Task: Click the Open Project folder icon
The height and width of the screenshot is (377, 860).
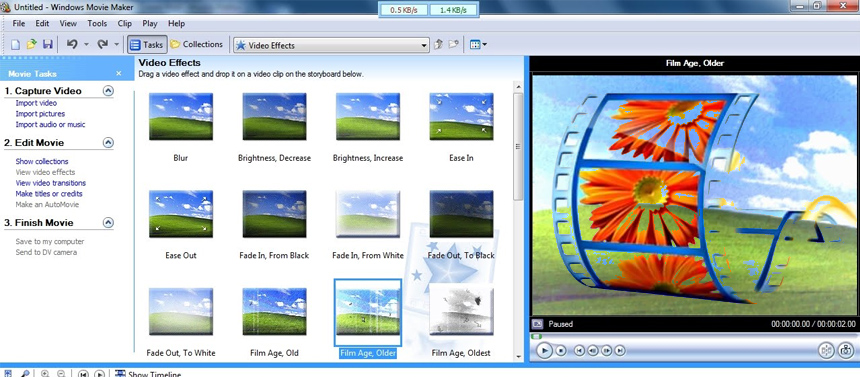Action: 32,45
